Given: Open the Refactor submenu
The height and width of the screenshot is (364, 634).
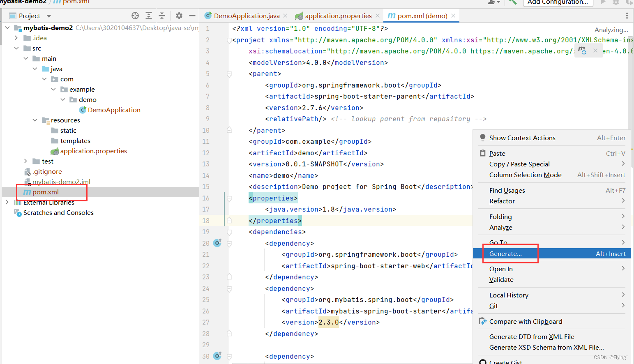Looking at the screenshot, I should pos(552,201).
